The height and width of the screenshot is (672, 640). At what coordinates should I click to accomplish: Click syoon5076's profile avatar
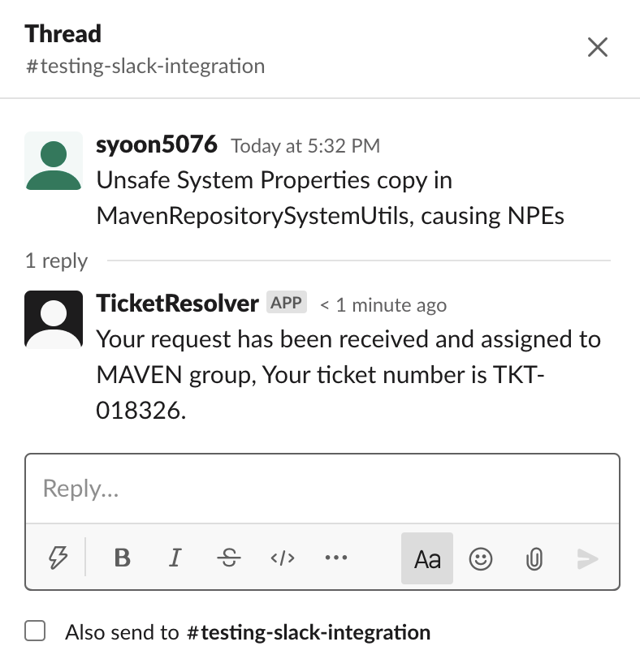54,161
